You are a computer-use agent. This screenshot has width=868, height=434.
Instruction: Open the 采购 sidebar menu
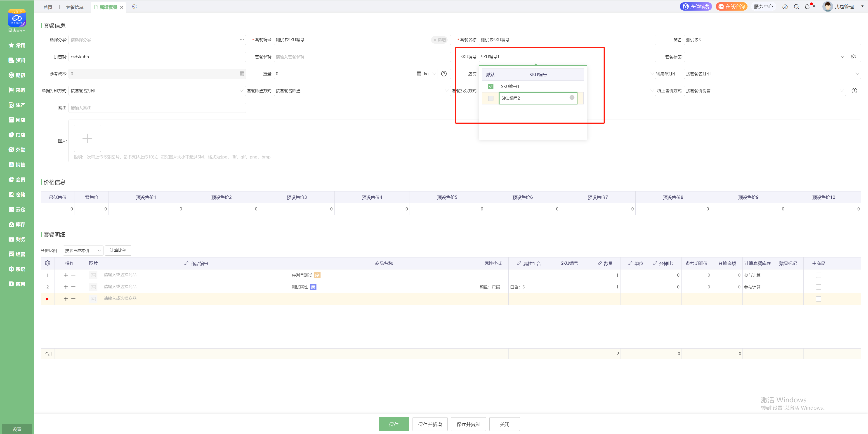(x=17, y=90)
